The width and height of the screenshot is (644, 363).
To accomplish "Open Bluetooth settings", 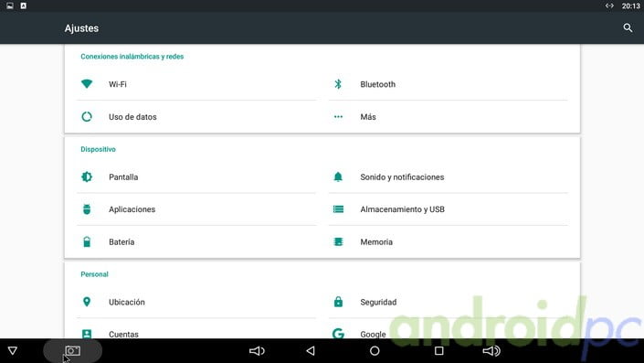I will (x=449, y=84).
